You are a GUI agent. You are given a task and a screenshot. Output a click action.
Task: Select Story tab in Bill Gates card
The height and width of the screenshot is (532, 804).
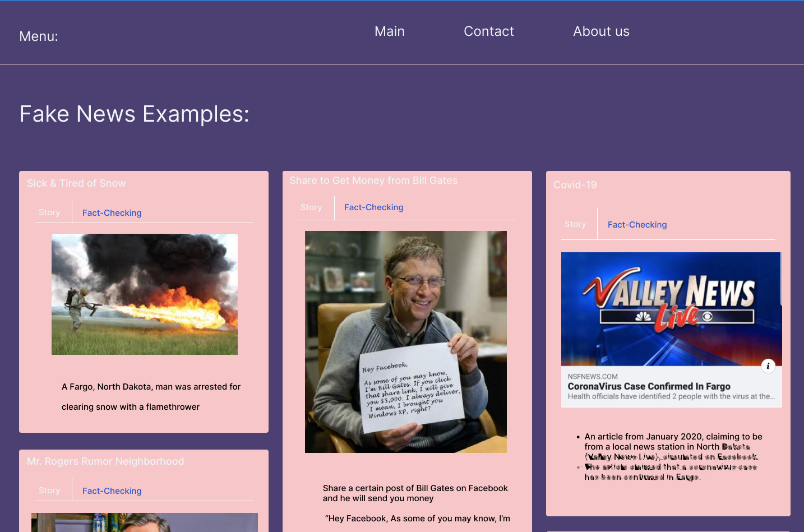311,207
